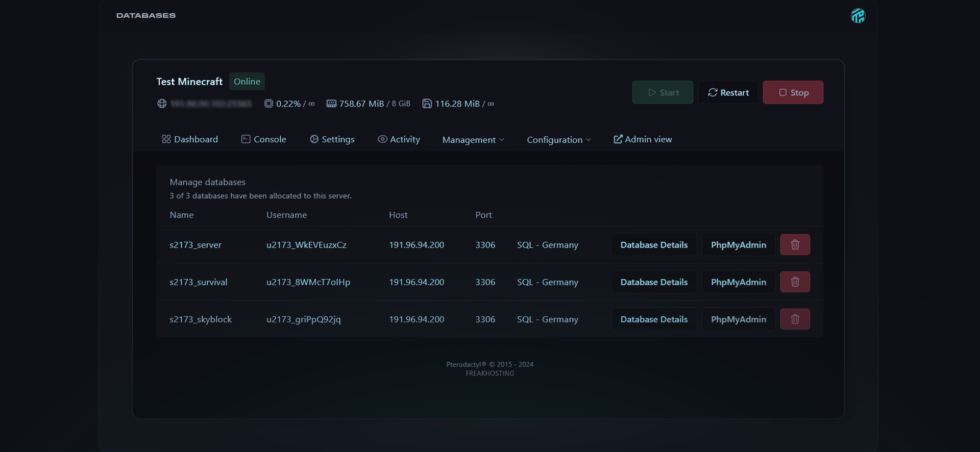
Task: Launch PhpMyAdmin for s2173_survival
Action: click(738, 282)
